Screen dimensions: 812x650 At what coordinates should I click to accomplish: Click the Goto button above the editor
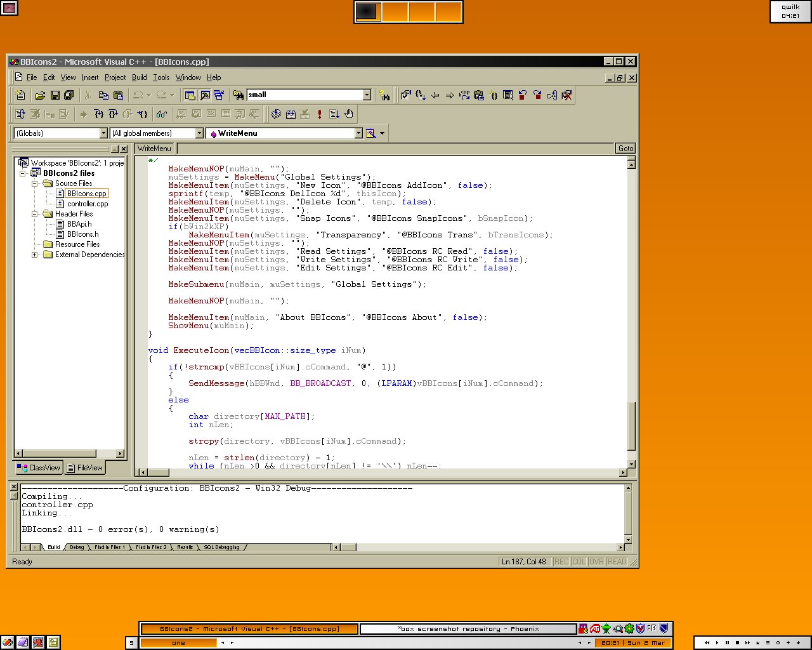click(625, 149)
